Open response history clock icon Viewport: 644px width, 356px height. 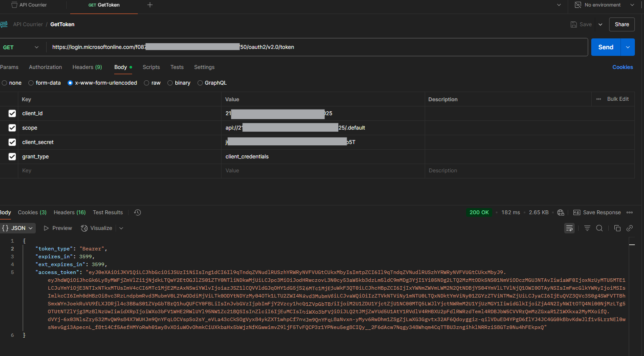coord(137,212)
